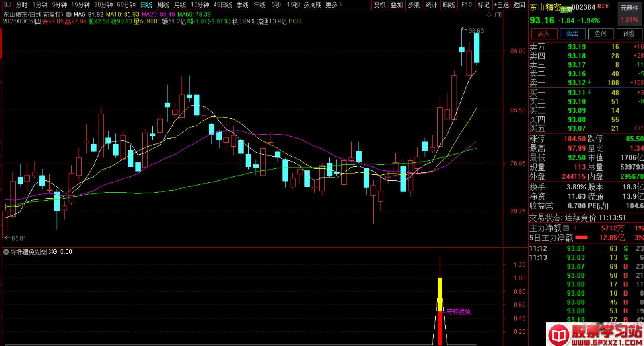This screenshot has height=346, width=644.
Task: Click the 守株逮兔 signal marker
Action: [x=458, y=312]
